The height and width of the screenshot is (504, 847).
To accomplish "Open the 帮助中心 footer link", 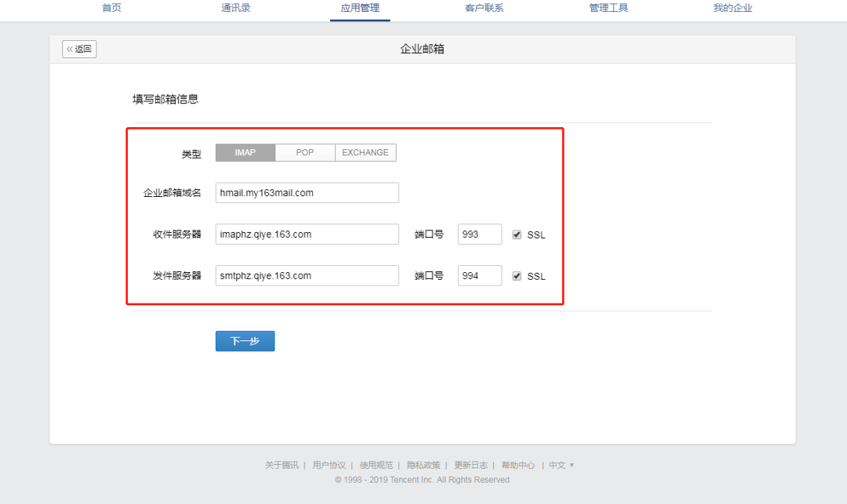I will (x=518, y=466).
